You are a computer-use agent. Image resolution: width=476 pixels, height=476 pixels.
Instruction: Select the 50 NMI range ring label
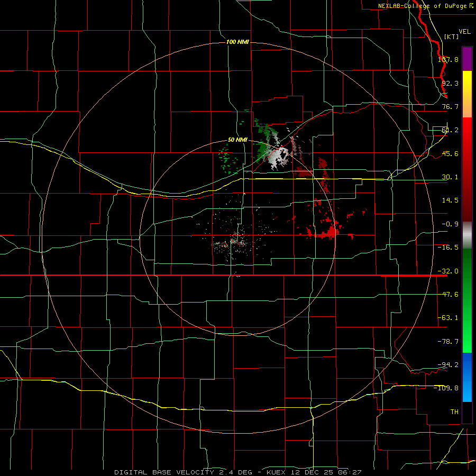tap(237, 140)
